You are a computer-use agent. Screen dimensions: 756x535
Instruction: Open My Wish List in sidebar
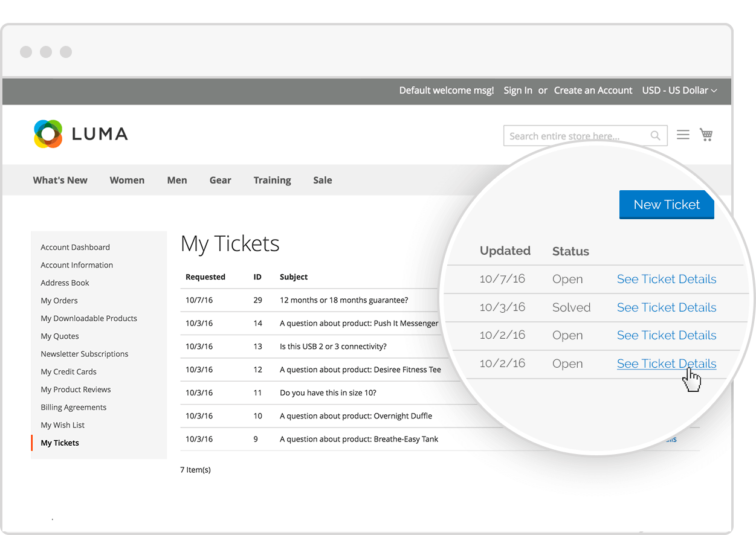(62, 425)
